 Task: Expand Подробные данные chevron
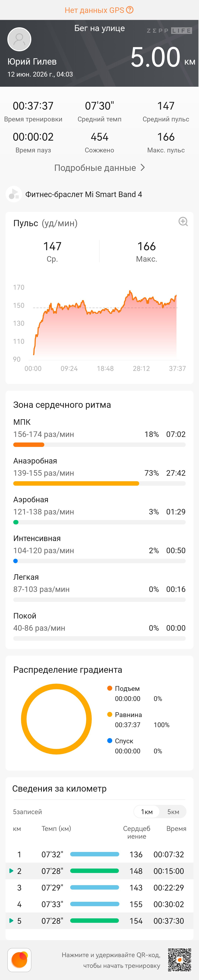[x=143, y=167]
